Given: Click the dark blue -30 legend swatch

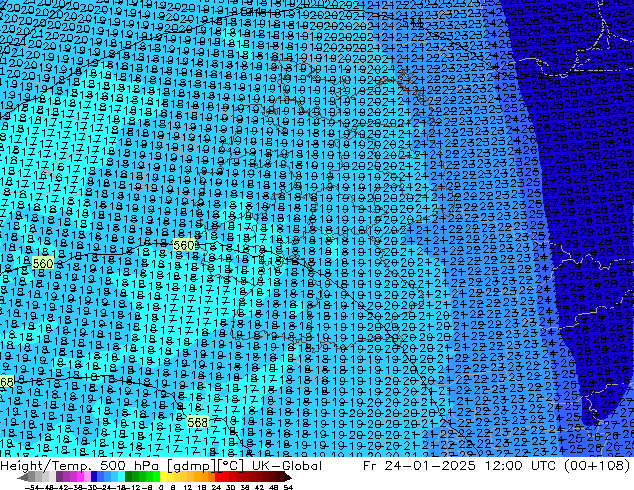Looking at the screenshot, I should (94, 477).
